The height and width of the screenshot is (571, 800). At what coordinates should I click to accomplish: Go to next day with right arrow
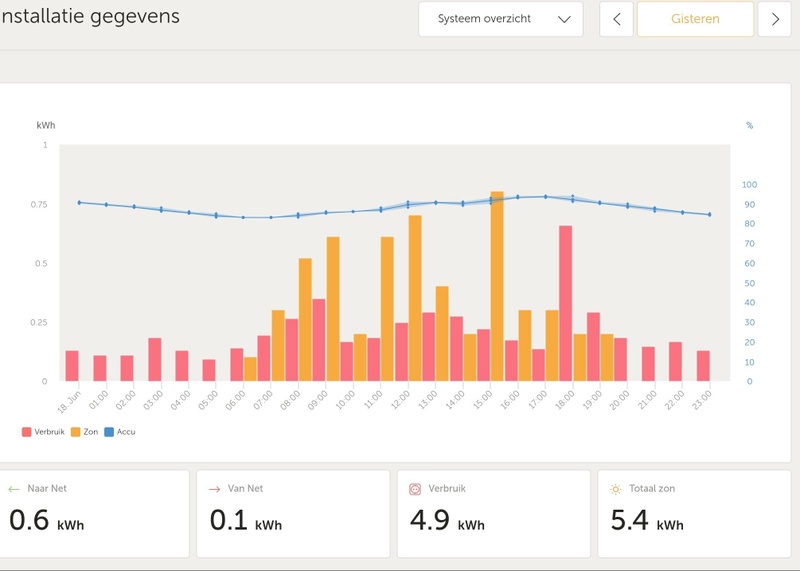[x=774, y=19]
